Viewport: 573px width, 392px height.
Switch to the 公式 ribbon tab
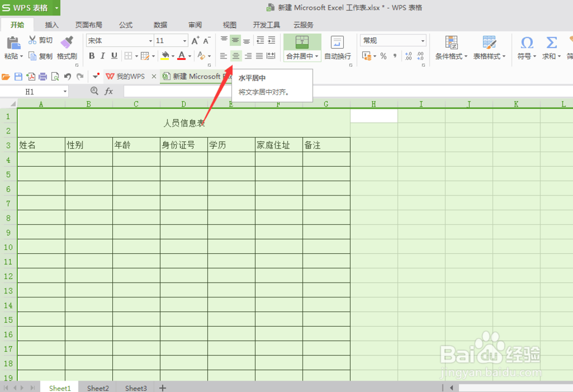pos(125,25)
